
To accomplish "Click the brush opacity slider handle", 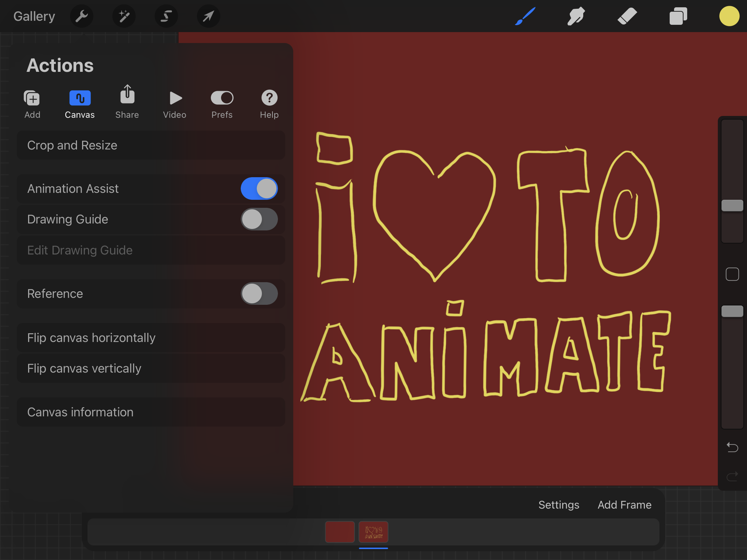I will [732, 311].
